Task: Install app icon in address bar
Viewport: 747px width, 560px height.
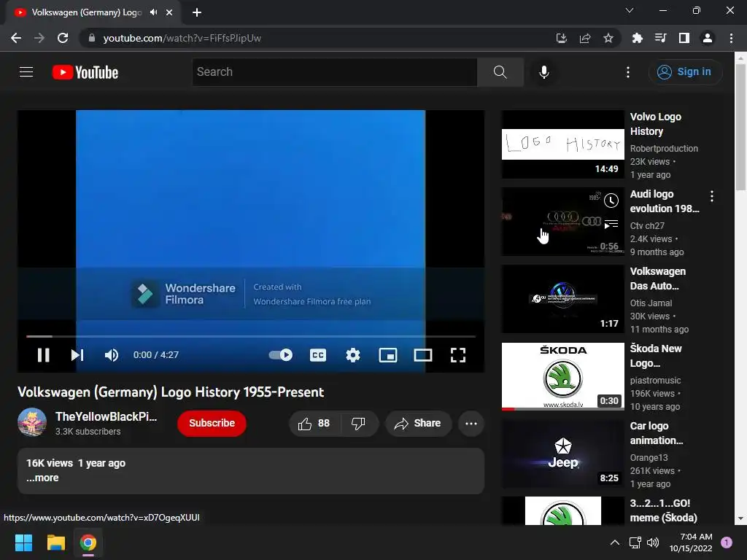Action: (561, 38)
